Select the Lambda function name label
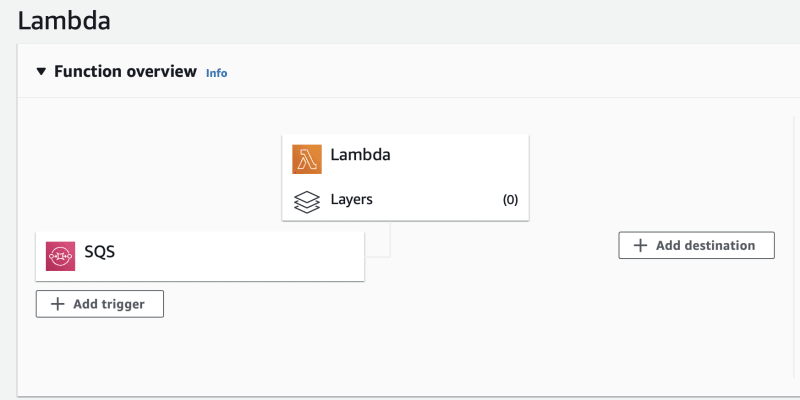Screen dimensions: 800x400 360,155
